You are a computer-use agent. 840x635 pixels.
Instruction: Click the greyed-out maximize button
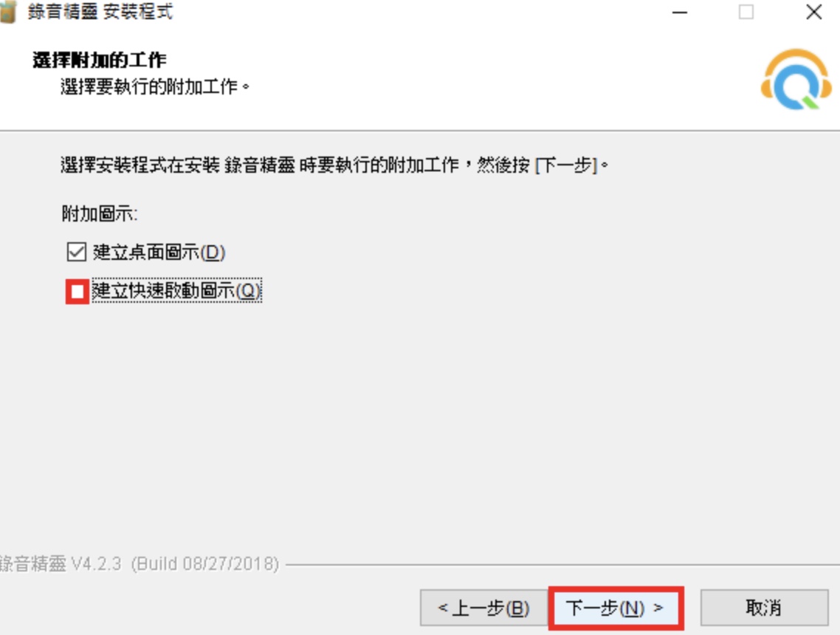point(746,12)
